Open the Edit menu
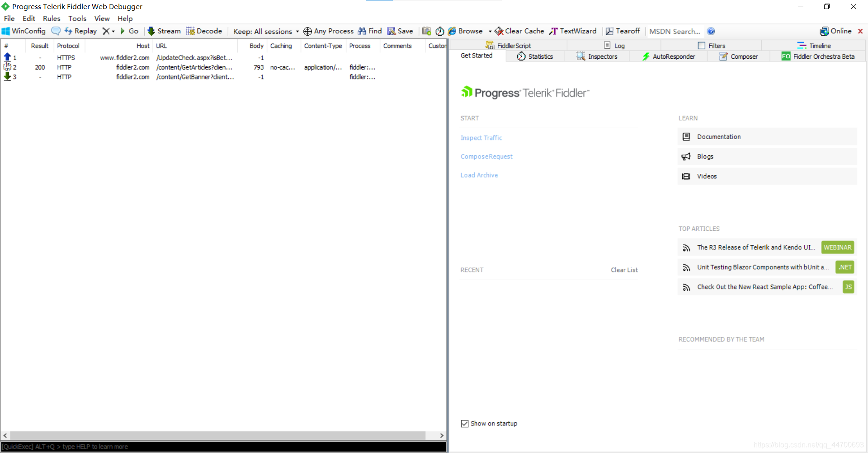 29,19
